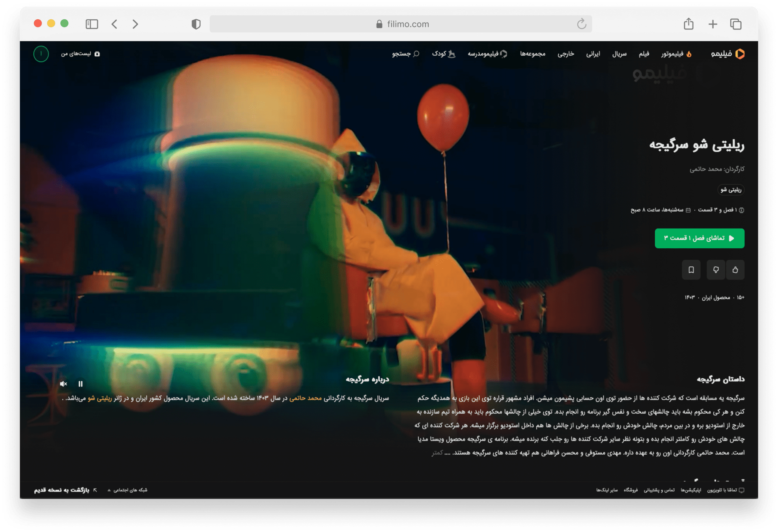This screenshot has width=778, height=532.
Task: Click the Safari share icon
Action: coord(688,24)
